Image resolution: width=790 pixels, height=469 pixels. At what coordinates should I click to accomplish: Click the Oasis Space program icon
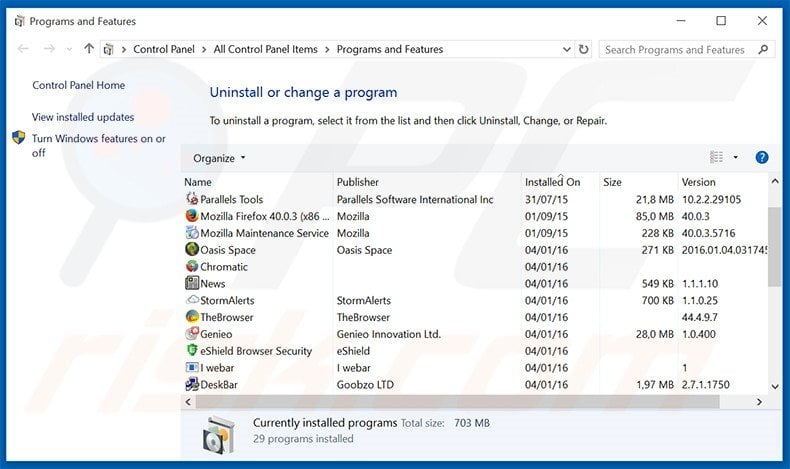[192, 249]
